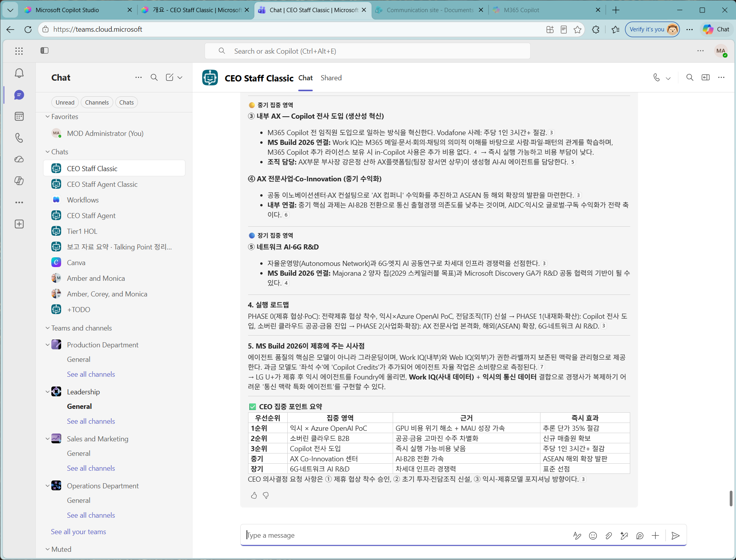The width and height of the screenshot is (736, 560).
Task: Click the Copilot rewrite pen-sparkle icon
Action: coord(624,536)
